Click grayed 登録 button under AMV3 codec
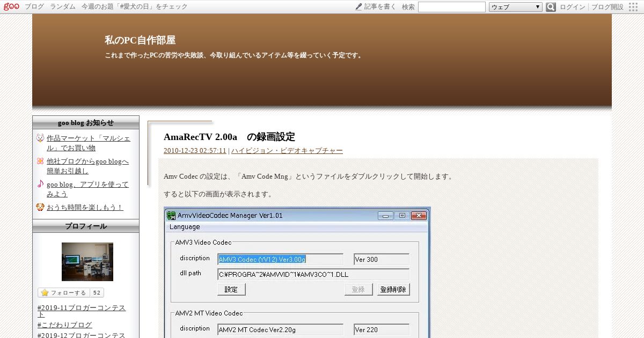The image size is (644, 338). pyautogui.click(x=358, y=289)
